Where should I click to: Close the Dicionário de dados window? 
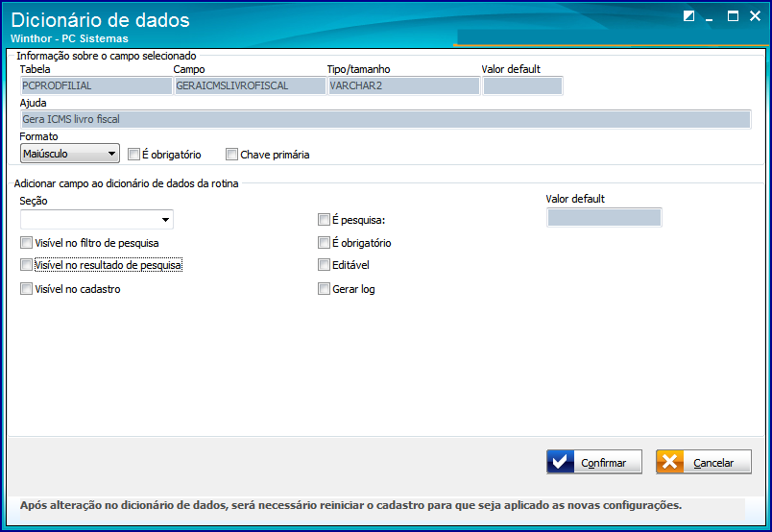click(x=755, y=16)
